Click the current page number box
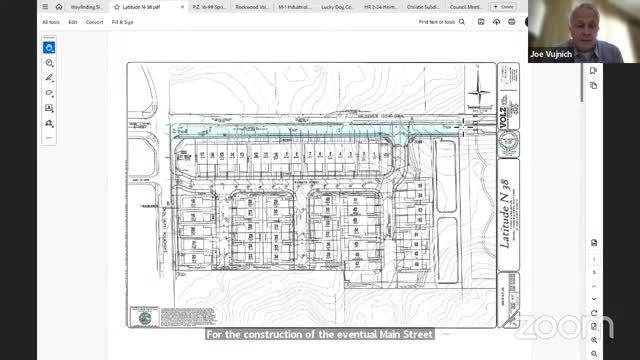Viewport: 640px width, 360px height. [594, 259]
